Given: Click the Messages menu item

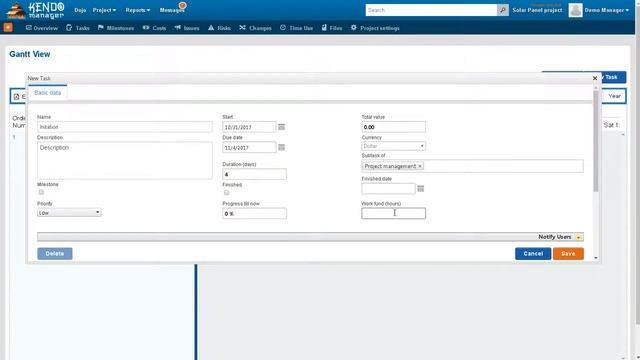Looking at the screenshot, I should [171, 10].
